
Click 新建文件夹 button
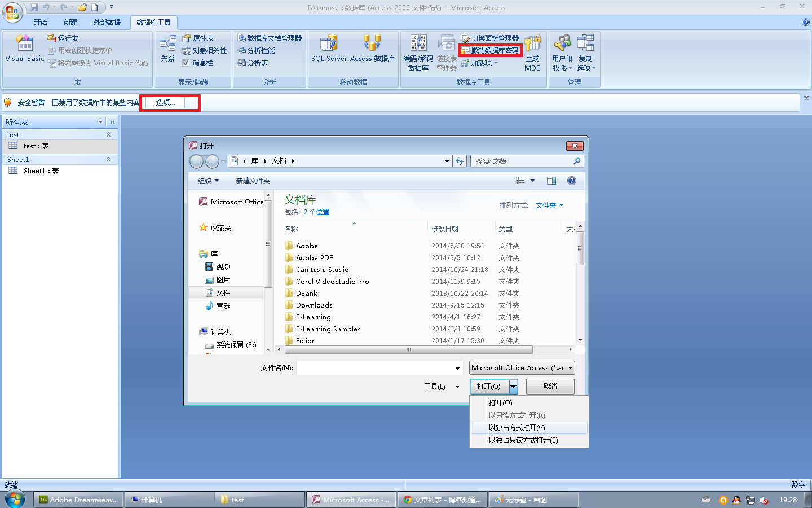pyautogui.click(x=253, y=181)
